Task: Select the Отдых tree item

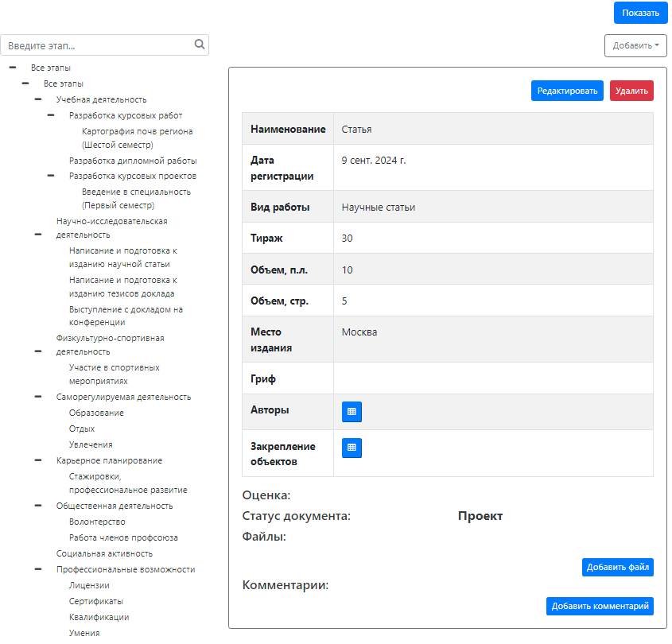Action: coord(82,429)
